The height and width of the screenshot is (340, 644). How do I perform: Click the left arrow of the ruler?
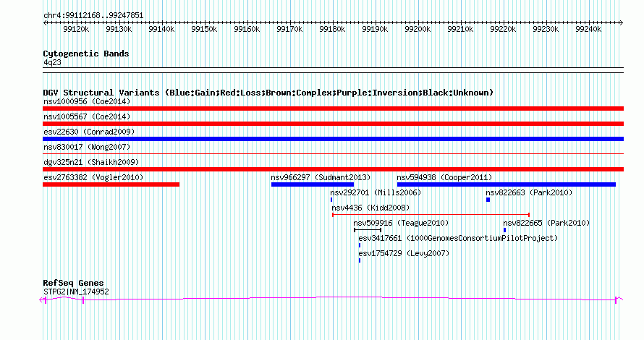45,22
